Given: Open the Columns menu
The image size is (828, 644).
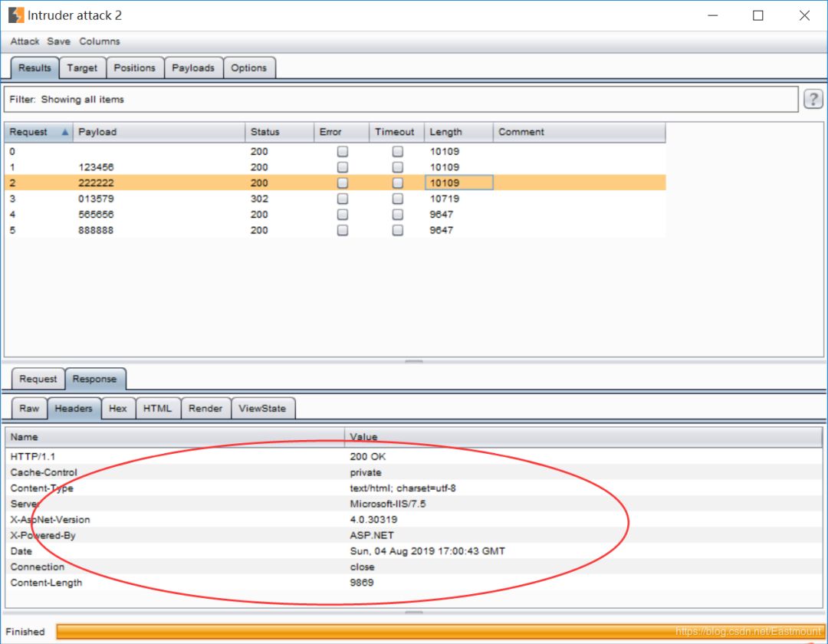Looking at the screenshot, I should [100, 41].
